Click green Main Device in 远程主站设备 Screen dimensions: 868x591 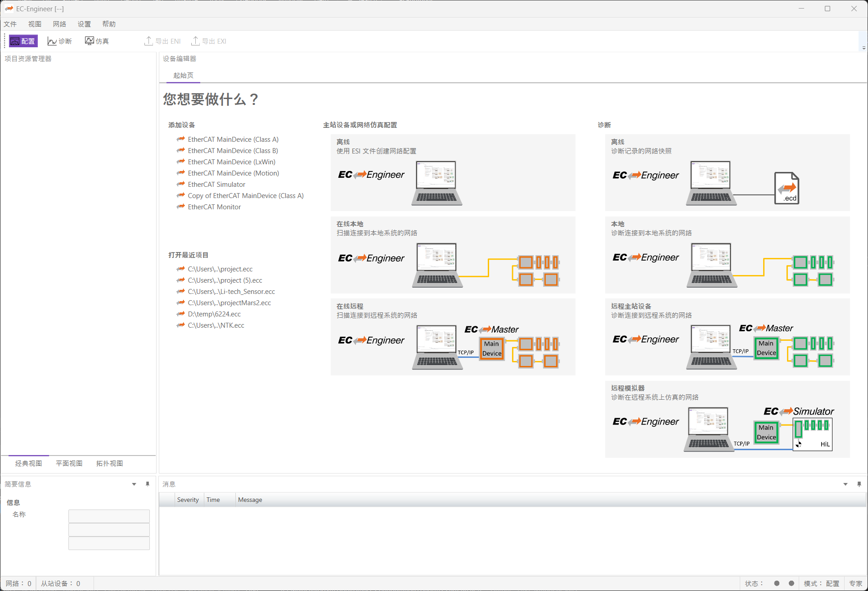[766, 348]
